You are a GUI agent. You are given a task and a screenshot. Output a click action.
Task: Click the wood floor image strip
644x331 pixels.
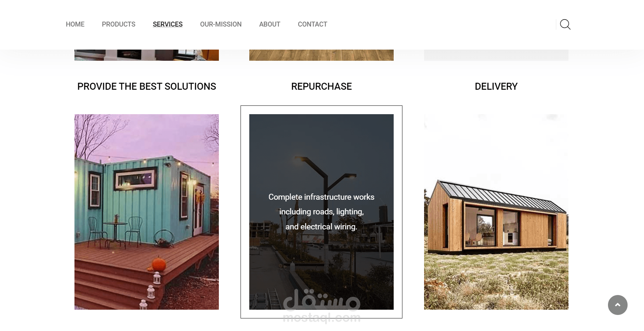click(x=321, y=55)
